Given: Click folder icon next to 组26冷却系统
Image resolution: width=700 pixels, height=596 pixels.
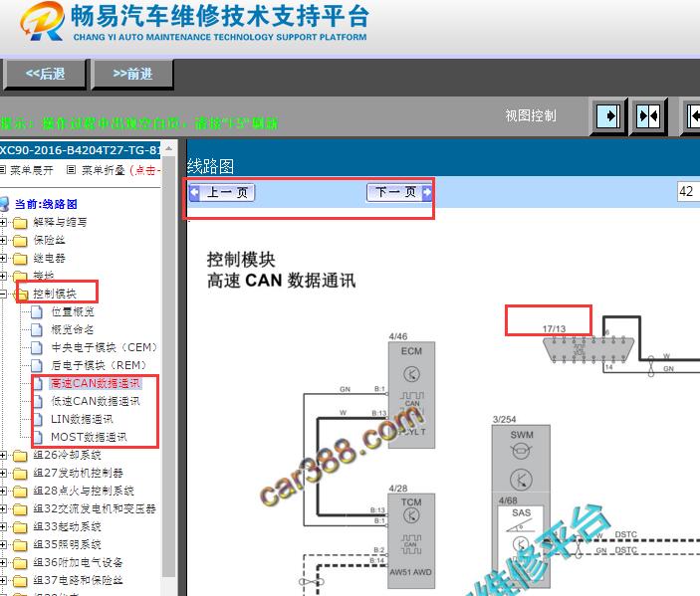Looking at the screenshot, I should 20,456.
